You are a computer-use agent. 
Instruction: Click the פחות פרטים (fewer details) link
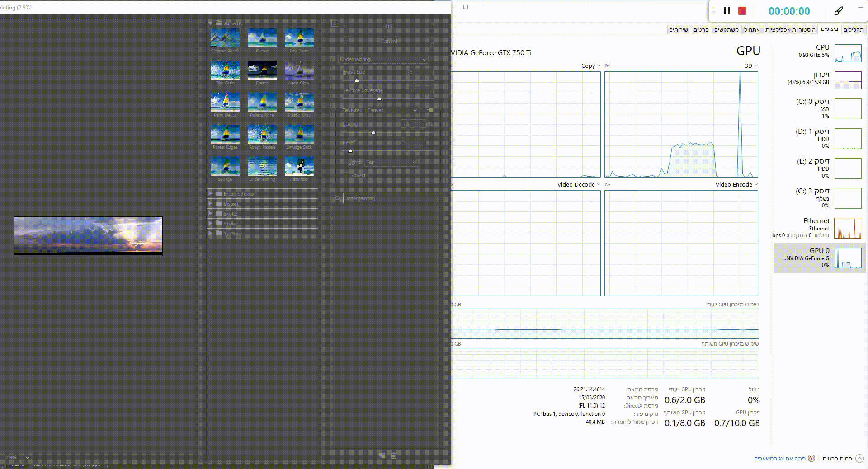tap(837, 458)
